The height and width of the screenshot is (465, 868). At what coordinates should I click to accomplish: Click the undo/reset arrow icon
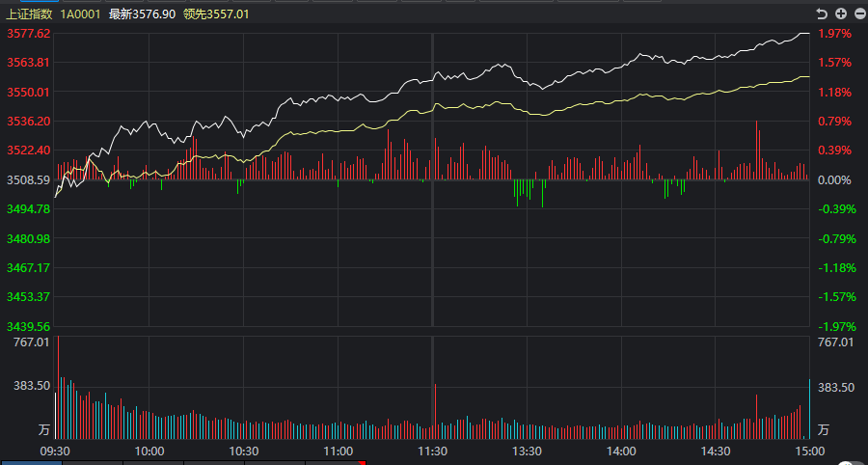(x=822, y=14)
